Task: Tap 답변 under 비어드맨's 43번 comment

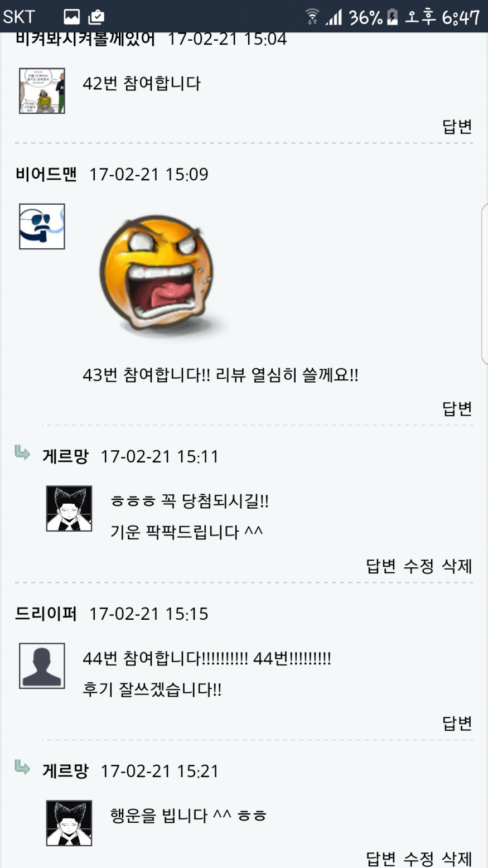Action: coord(457,409)
